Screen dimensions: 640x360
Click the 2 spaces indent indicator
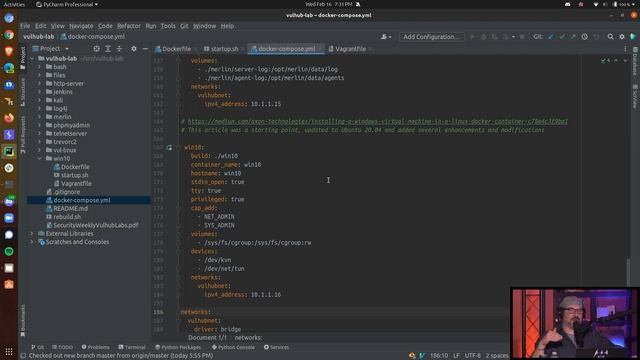tap(497, 356)
